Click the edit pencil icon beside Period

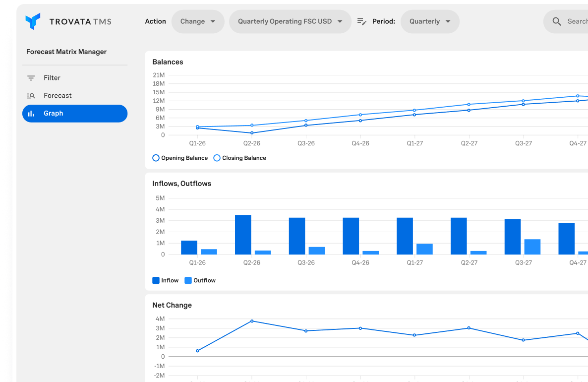point(362,22)
